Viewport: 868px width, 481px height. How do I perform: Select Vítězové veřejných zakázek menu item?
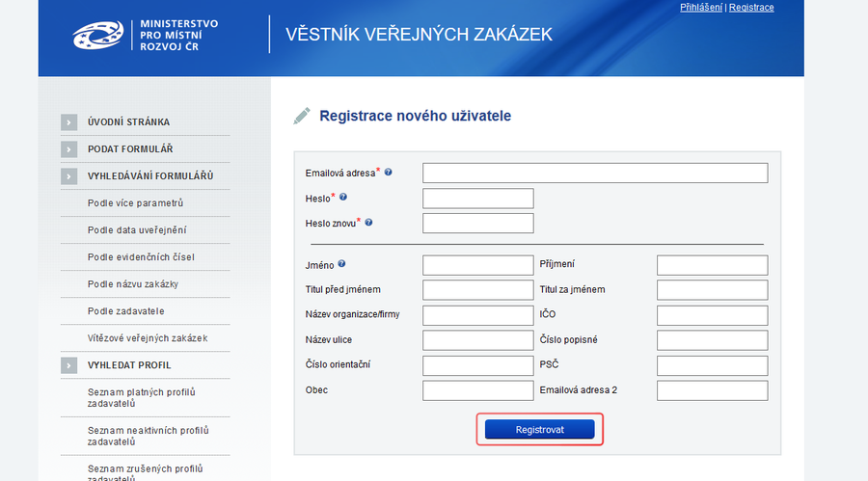[x=148, y=338]
